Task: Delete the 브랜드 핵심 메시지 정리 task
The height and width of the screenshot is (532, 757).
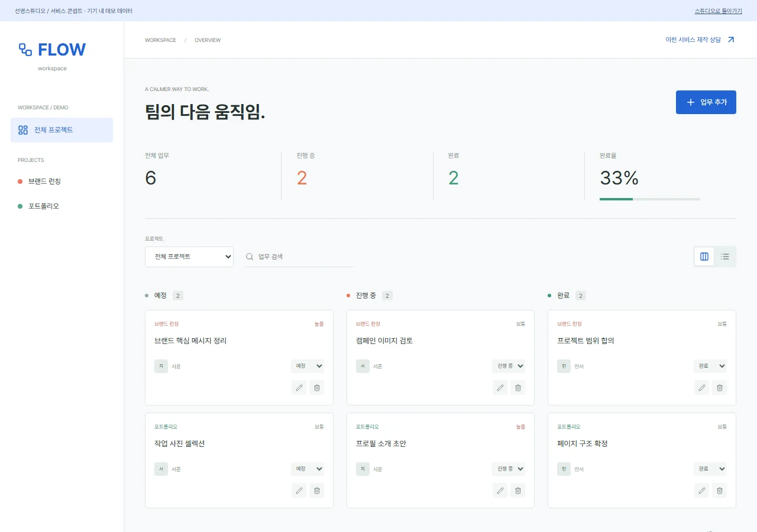Action: 317,388
